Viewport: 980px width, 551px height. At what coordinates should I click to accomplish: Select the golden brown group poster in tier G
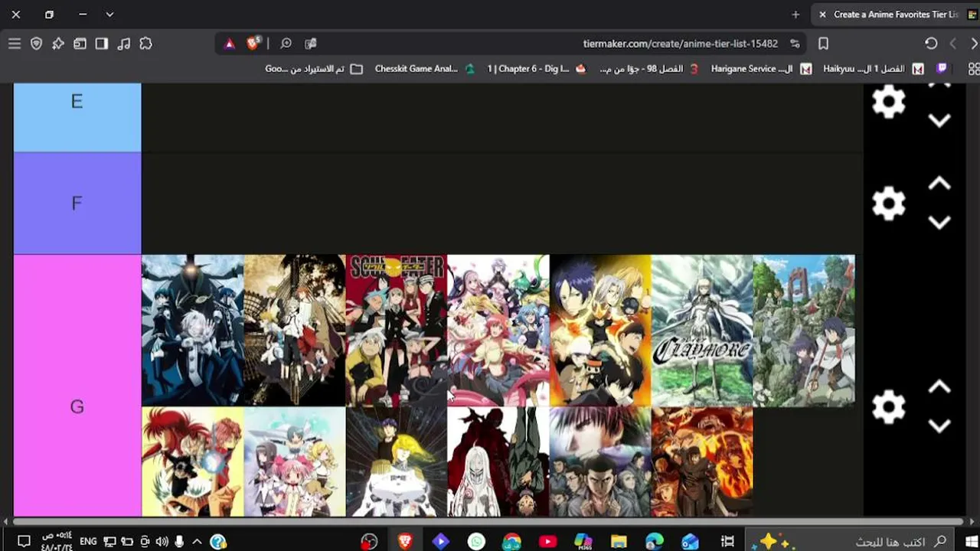click(x=295, y=331)
